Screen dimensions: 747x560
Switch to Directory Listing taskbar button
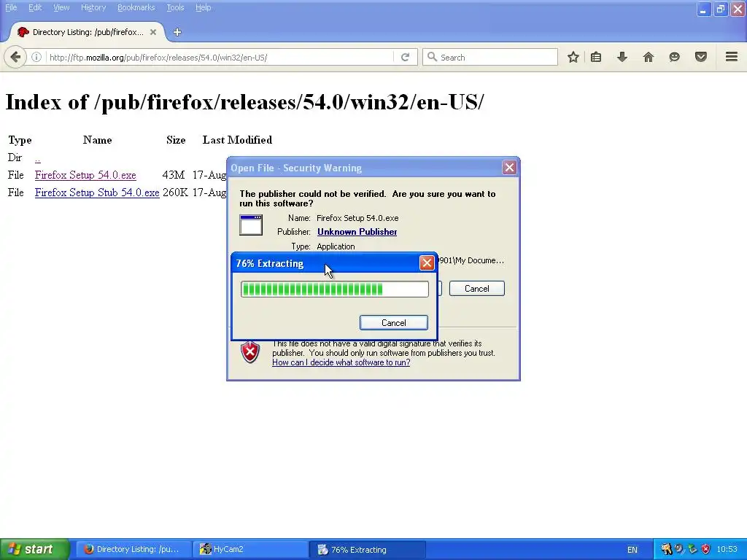(133, 549)
